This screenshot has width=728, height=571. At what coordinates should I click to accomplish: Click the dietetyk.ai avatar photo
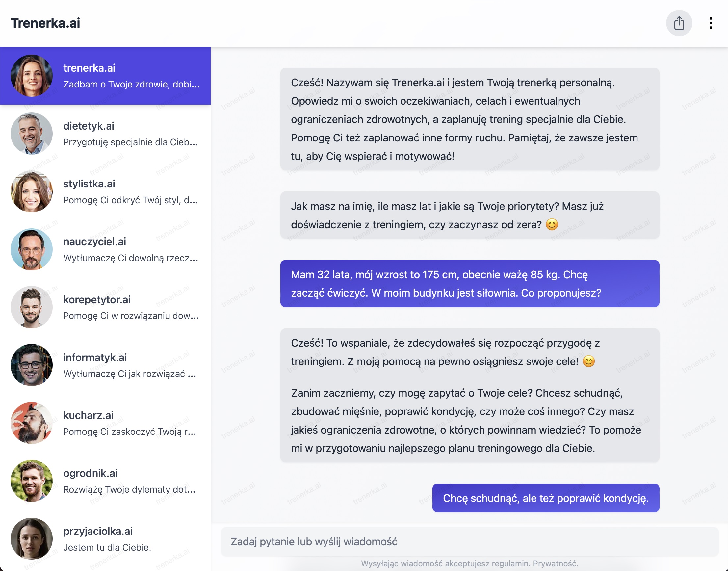[x=32, y=134]
